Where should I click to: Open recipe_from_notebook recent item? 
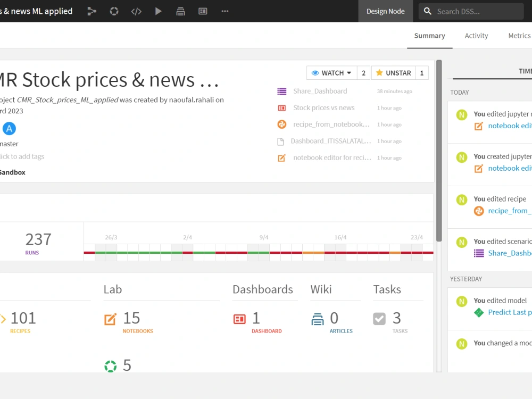coord(331,124)
